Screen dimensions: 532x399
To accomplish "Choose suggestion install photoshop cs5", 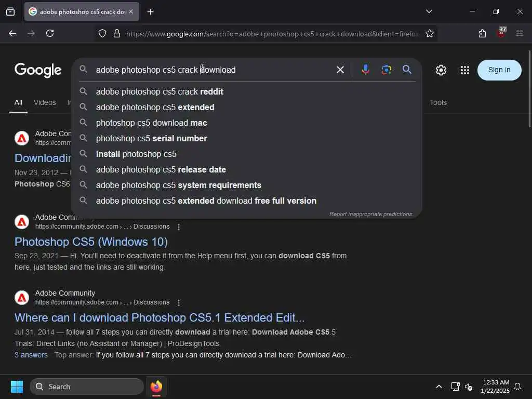I will click(x=247, y=154).
